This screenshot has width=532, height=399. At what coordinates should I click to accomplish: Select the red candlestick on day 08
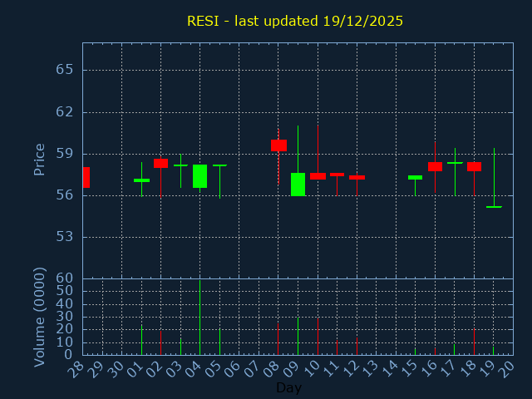pyautogui.click(x=278, y=145)
